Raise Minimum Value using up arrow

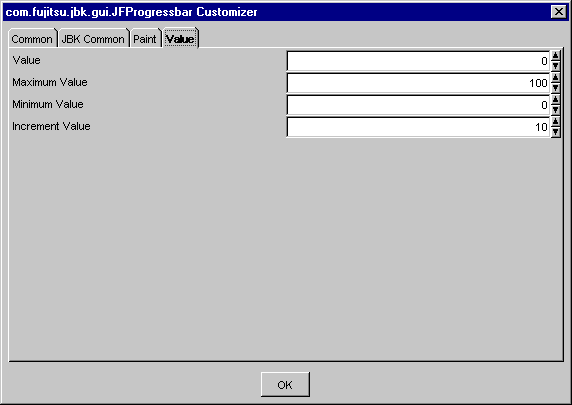pos(555,99)
